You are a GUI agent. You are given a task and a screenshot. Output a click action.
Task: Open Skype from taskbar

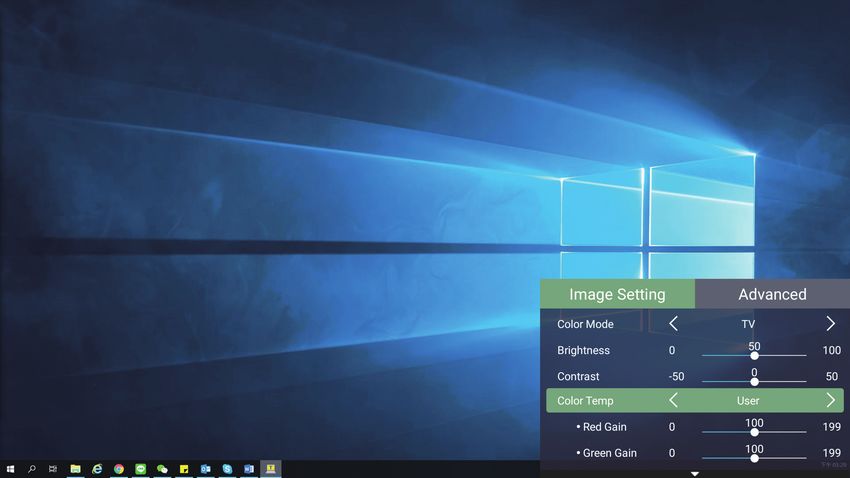[227, 469]
